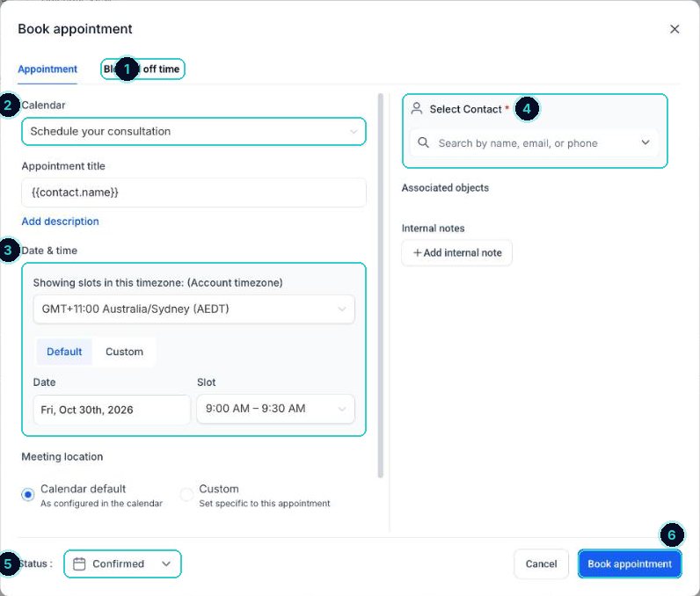Click the form's vertical scrollbar
This screenshot has width=700, height=596.
tap(381, 286)
